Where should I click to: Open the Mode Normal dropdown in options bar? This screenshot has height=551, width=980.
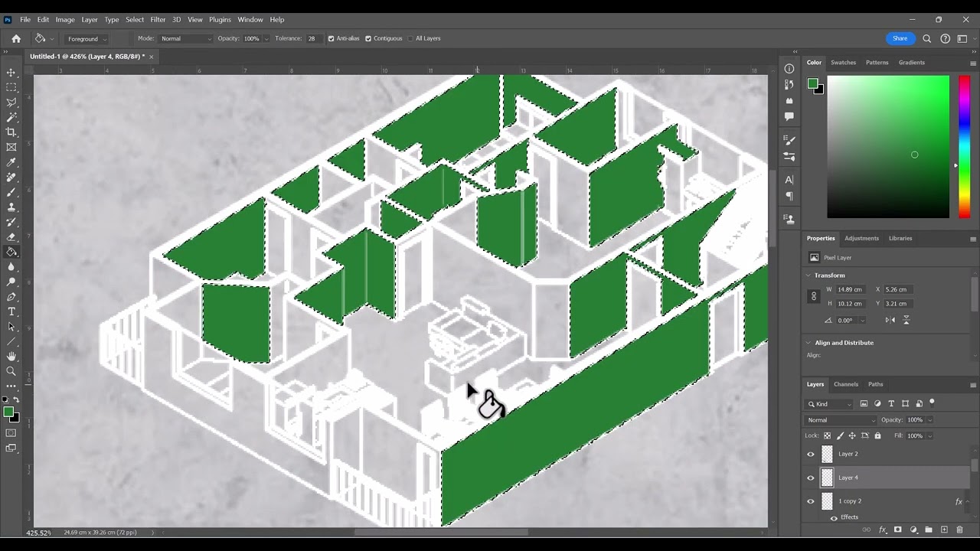point(185,38)
